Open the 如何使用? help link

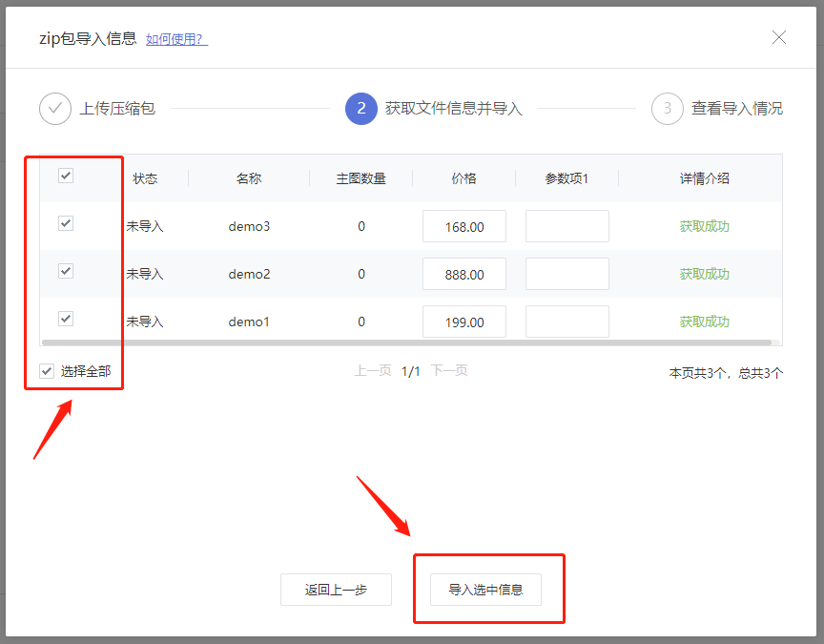pos(175,39)
